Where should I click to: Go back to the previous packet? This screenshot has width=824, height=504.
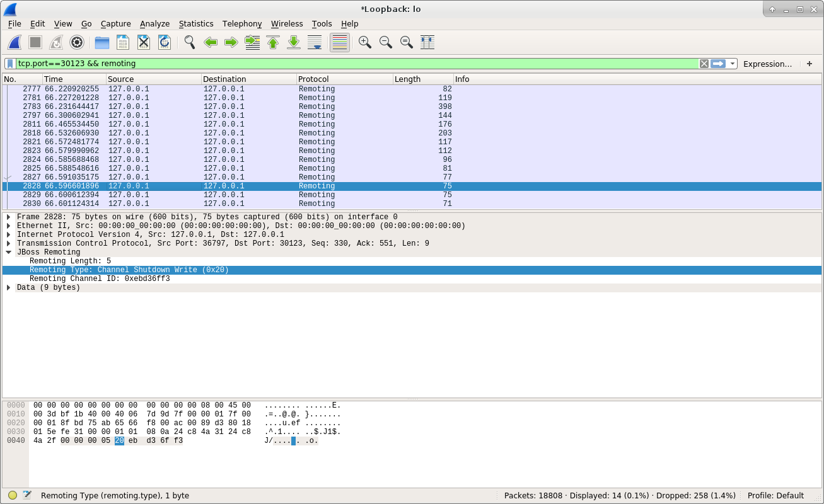(x=211, y=42)
